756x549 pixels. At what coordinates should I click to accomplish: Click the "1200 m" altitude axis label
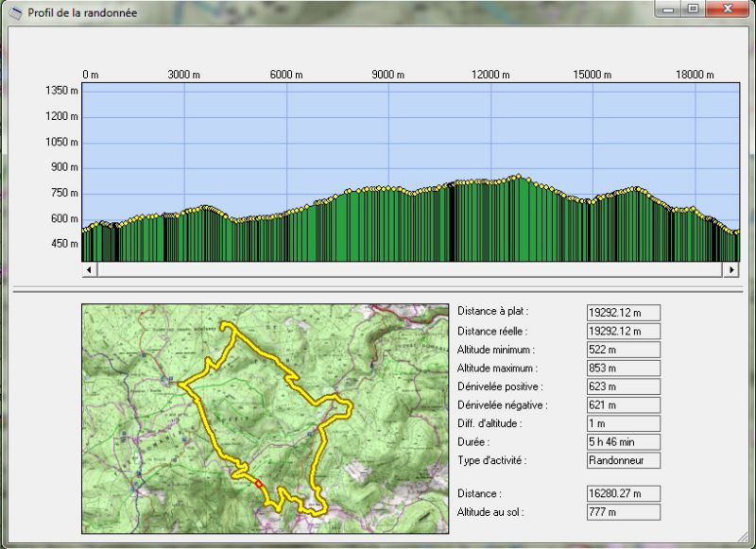click(61, 116)
